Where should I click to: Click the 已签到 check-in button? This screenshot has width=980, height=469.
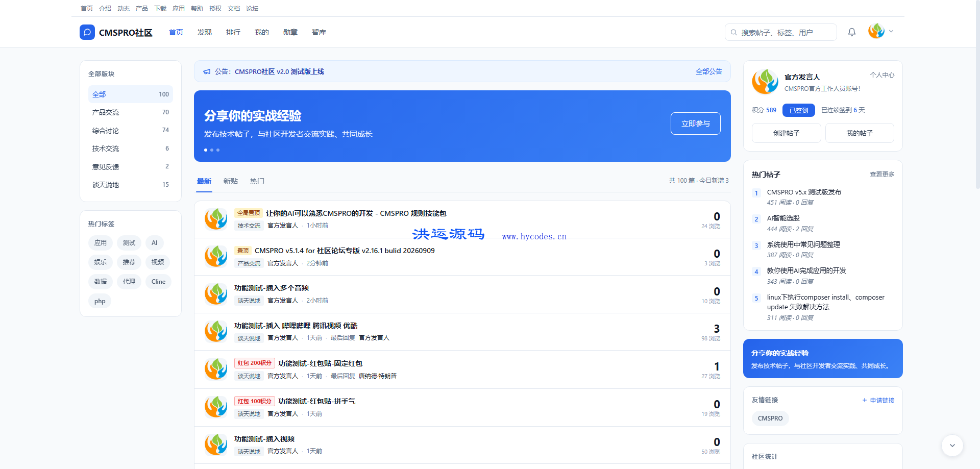point(799,110)
